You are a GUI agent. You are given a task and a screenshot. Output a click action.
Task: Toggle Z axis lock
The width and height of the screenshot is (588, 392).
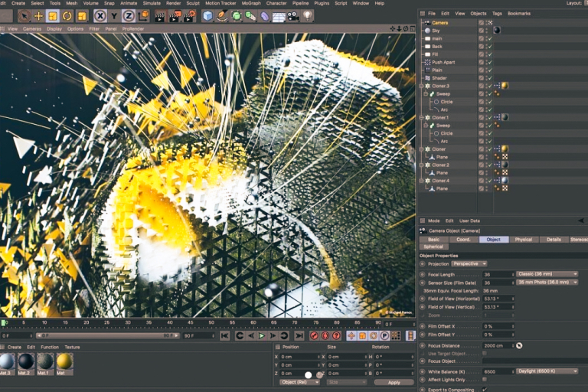[x=129, y=16]
